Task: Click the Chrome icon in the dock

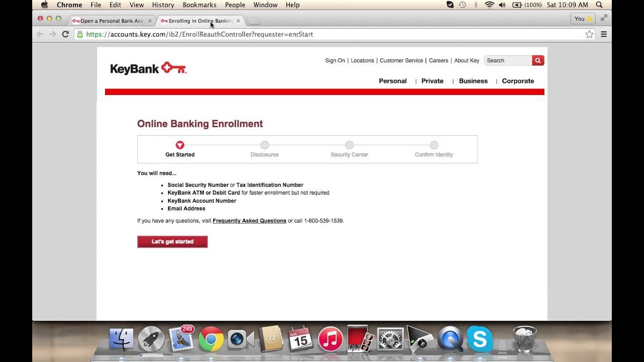Action: tap(211, 340)
